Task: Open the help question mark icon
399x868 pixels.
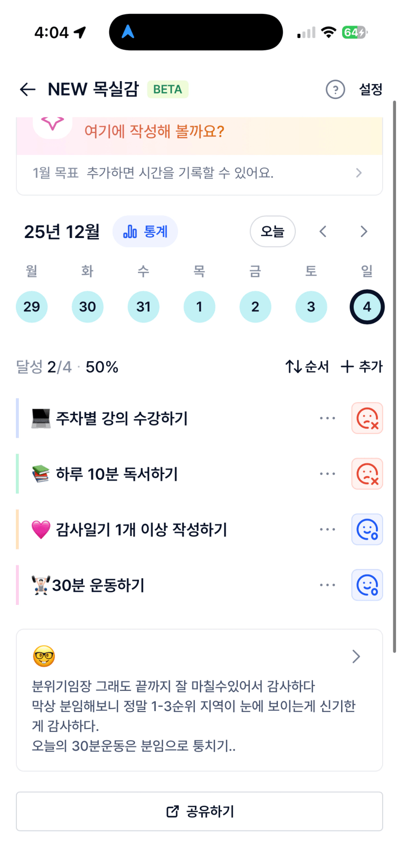Action: 335,89
